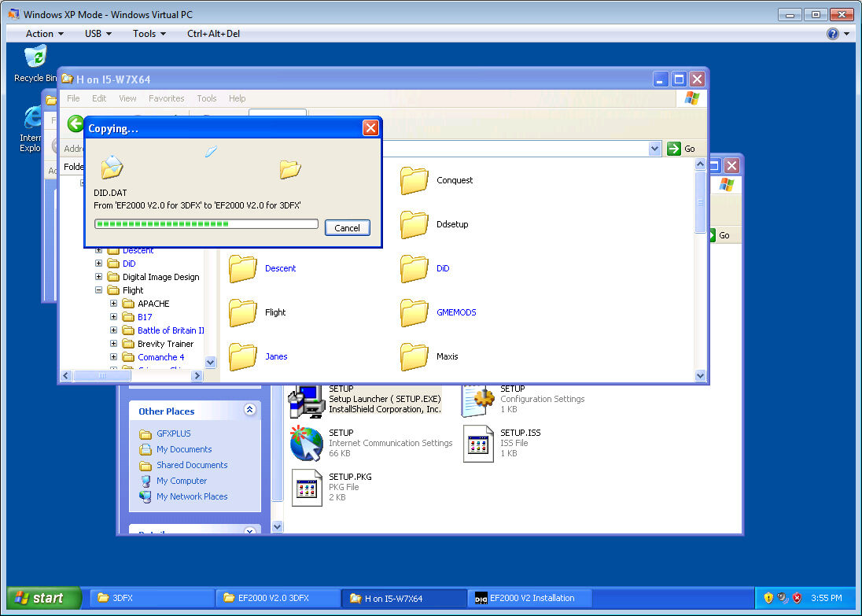Click the Virtual PC help icon
Viewport: 862px width, 616px height.
833,34
